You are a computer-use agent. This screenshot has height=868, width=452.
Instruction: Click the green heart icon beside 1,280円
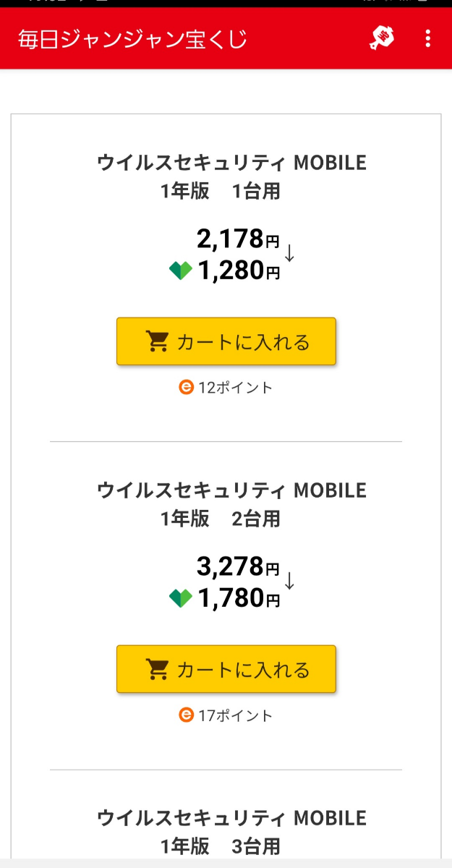pos(181,271)
